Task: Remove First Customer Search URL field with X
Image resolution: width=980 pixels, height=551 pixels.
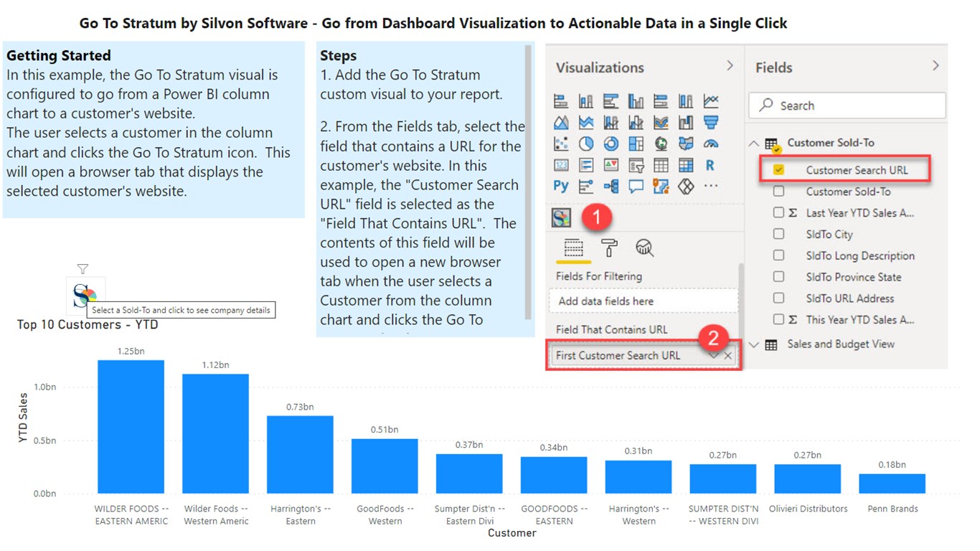Action: 728,356
